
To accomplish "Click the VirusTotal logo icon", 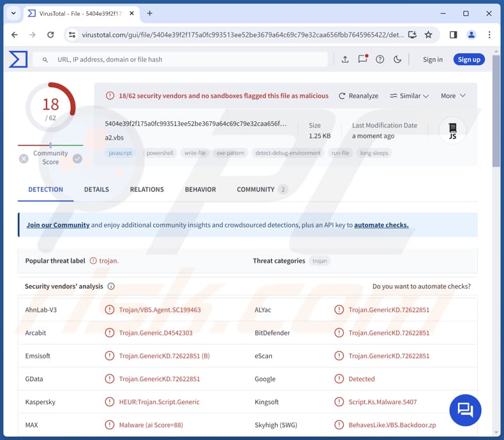I will point(18,59).
